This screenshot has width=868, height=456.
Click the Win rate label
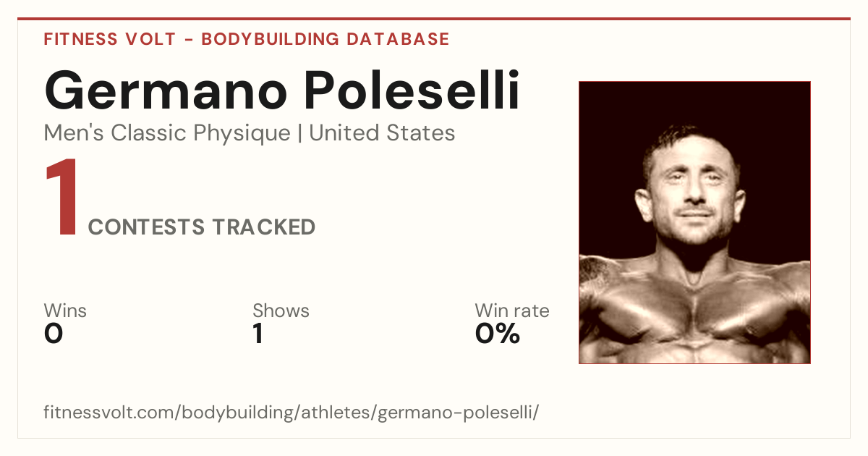point(512,311)
